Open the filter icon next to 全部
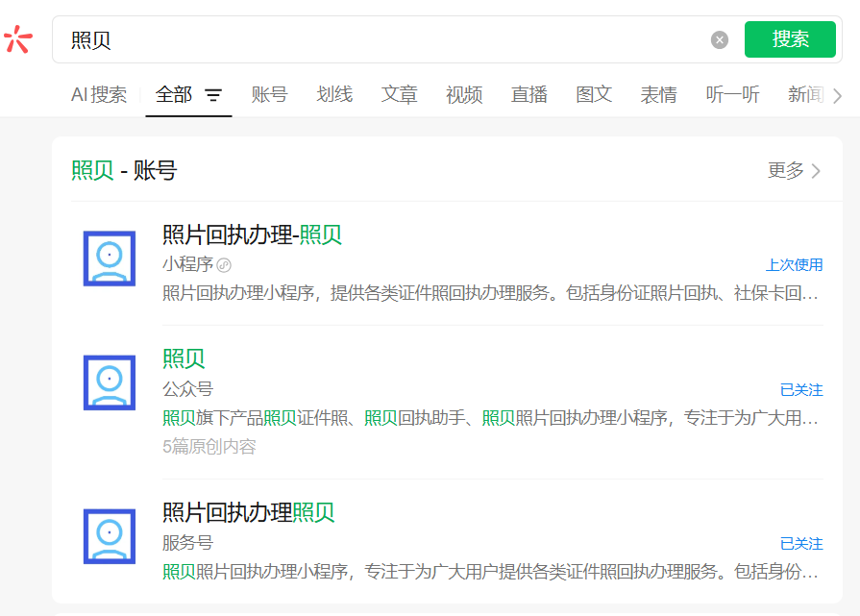 [213, 95]
